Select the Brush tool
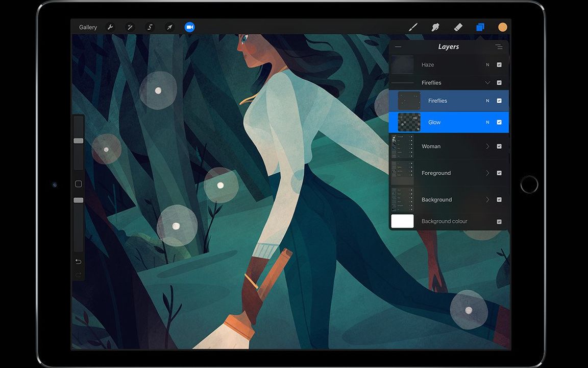Screen dimensions: 588x368 point(413,27)
